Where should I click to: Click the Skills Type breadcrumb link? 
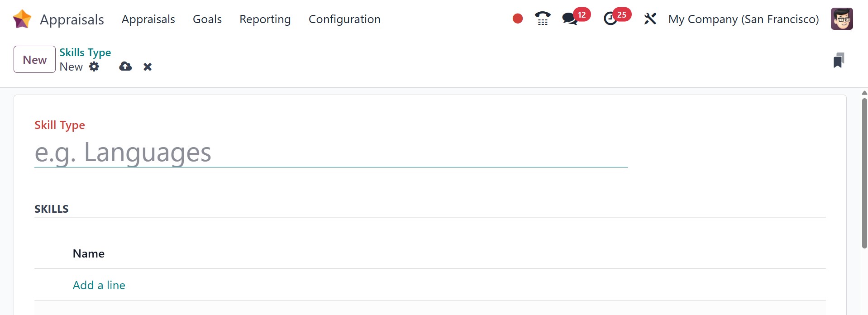point(85,52)
